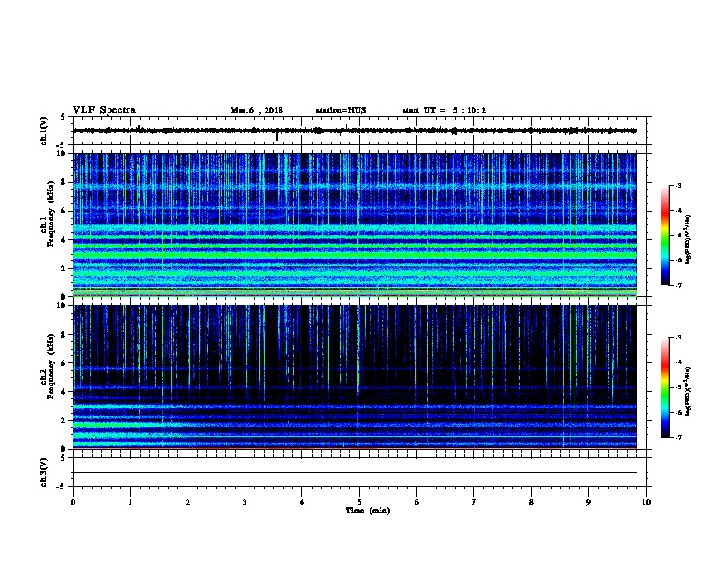728x563 pixels.
Task: Click the ch.1 voltage waveform trace panel
Action: coord(359,131)
